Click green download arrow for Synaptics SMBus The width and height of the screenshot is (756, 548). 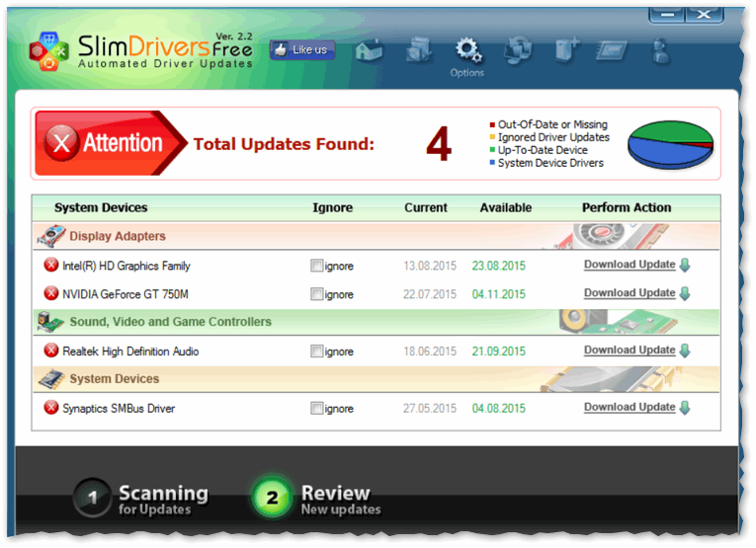point(685,408)
